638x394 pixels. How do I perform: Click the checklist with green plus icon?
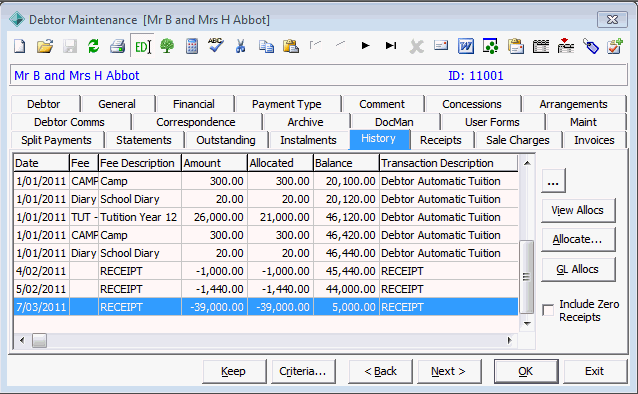click(615, 46)
